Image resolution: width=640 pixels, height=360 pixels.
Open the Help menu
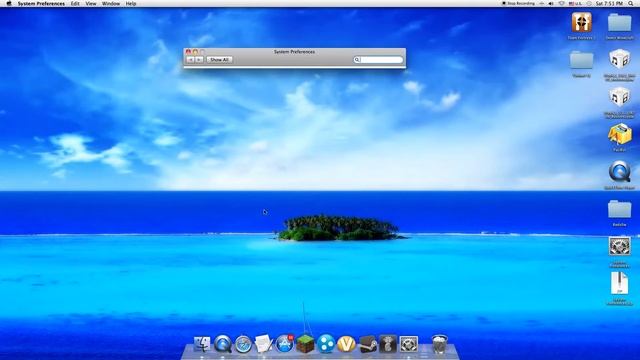pyautogui.click(x=131, y=3)
